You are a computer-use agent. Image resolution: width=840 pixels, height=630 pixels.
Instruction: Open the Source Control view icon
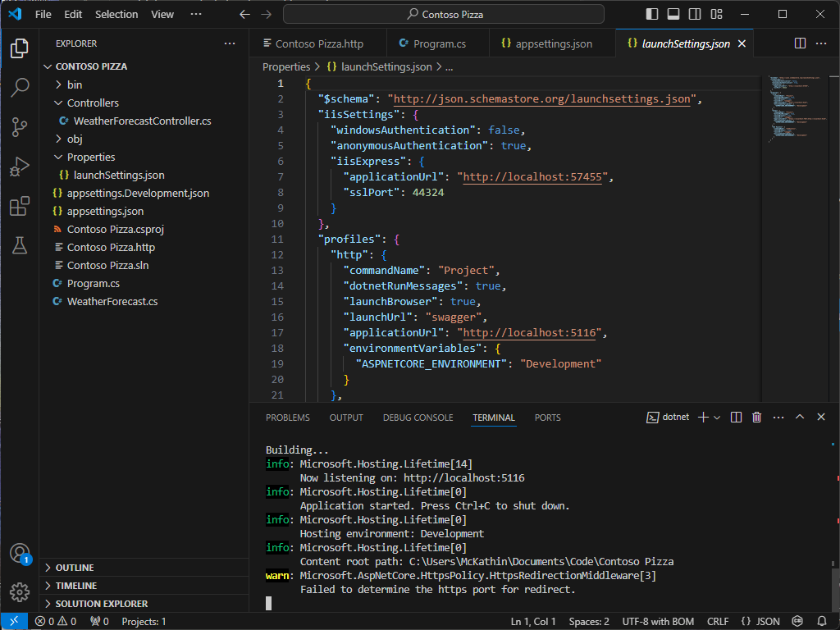[20, 127]
